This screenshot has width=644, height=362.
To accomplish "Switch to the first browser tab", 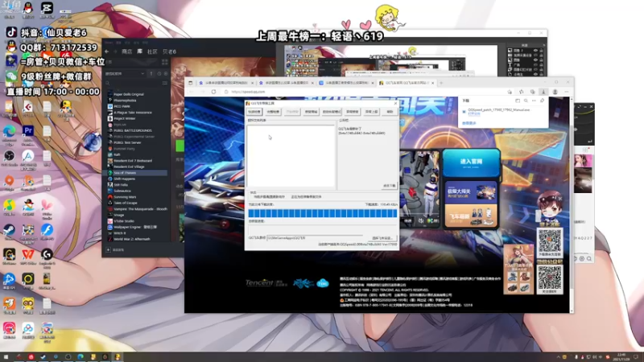I will tap(225, 83).
